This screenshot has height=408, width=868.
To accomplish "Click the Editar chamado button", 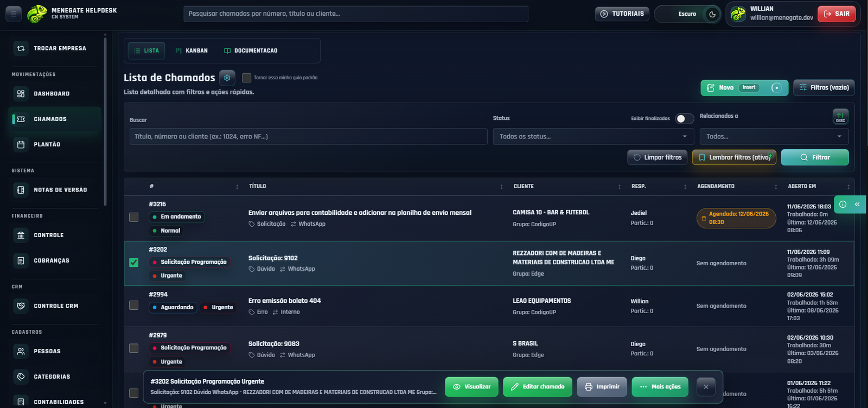I will (538, 387).
